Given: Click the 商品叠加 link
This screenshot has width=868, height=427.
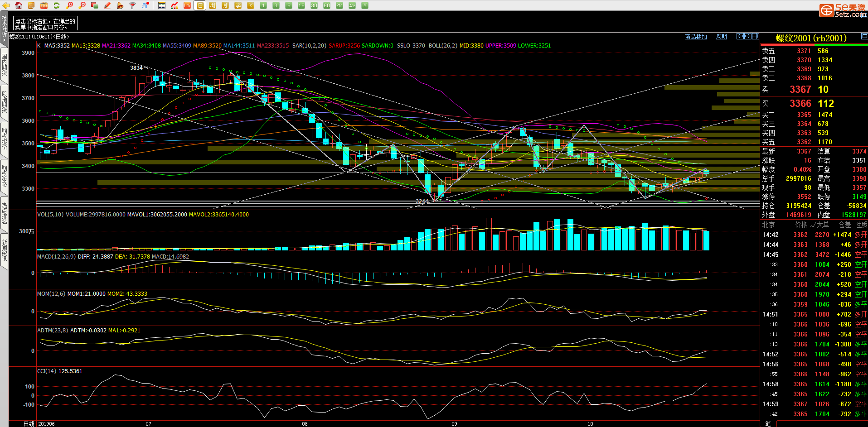Looking at the screenshot, I should pyautogui.click(x=696, y=37).
